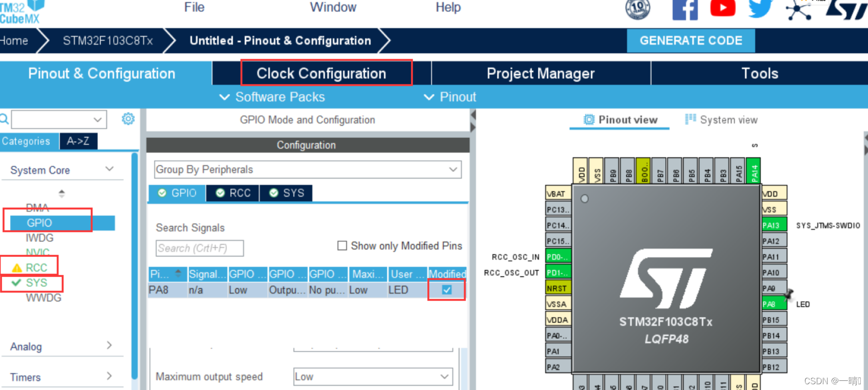Expand the Timers category

(109, 376)
